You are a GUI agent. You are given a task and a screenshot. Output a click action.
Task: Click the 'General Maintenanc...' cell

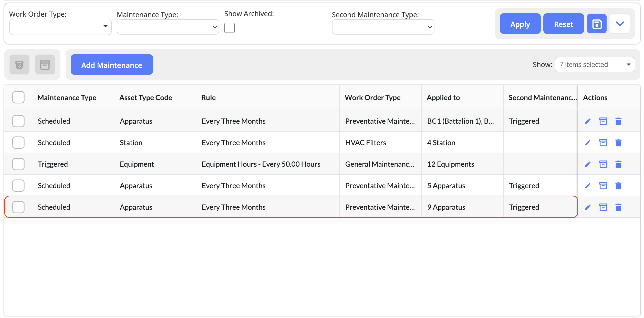point(380,164)
